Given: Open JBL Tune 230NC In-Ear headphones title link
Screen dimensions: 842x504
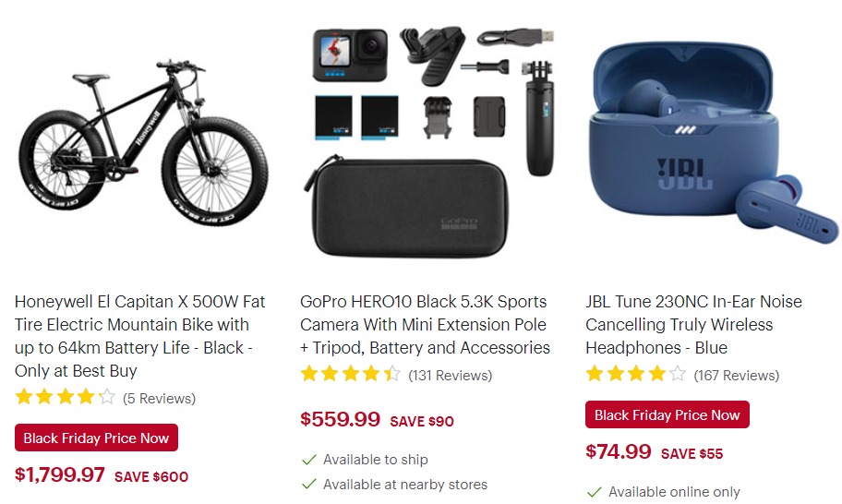Looking at the screenshot, I should pos(693,325).
